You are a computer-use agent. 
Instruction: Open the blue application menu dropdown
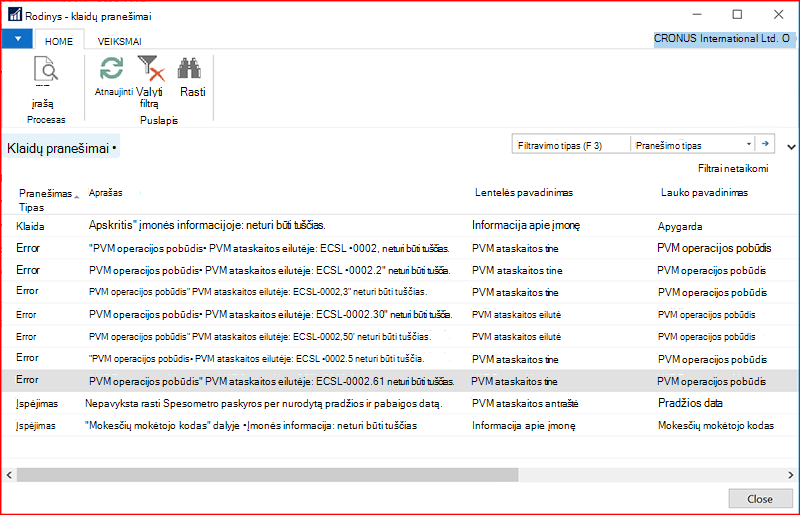click(x=17, y=39)
